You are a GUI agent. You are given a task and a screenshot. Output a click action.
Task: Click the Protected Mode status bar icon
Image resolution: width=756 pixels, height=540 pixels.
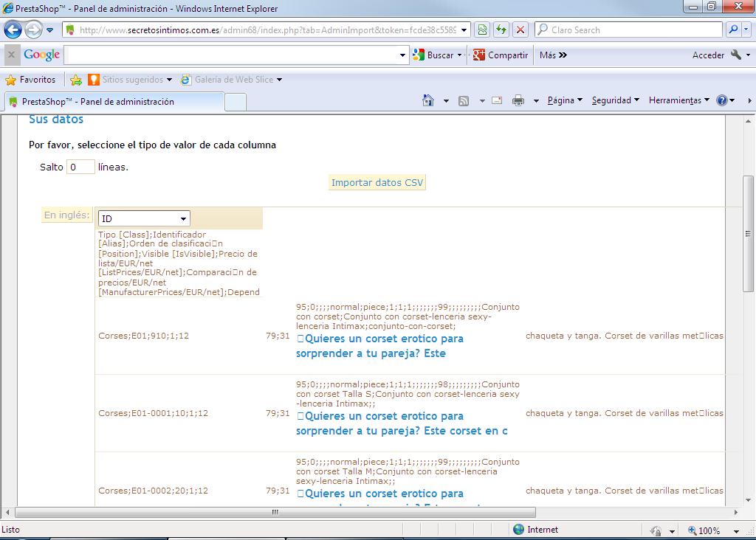click(x=656, y=530)
